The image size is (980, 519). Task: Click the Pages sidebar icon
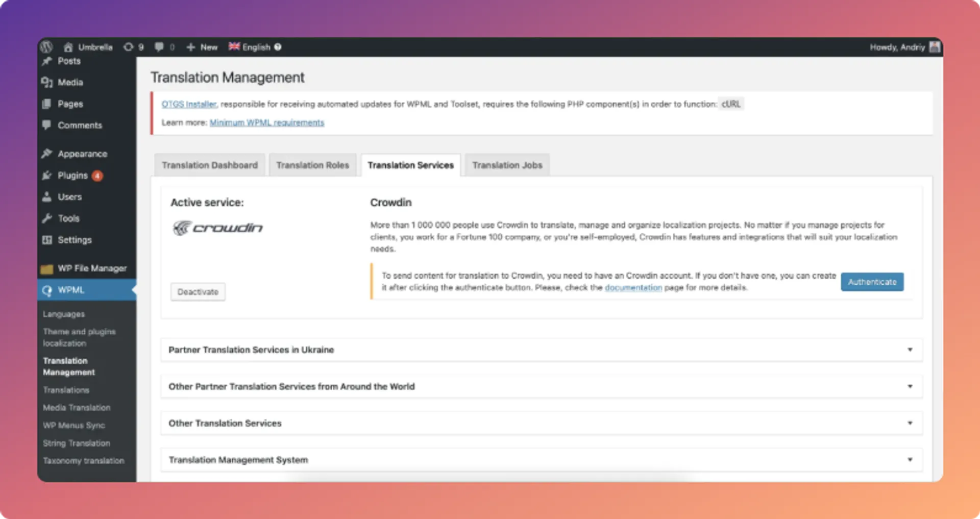[x=47, y=104]
